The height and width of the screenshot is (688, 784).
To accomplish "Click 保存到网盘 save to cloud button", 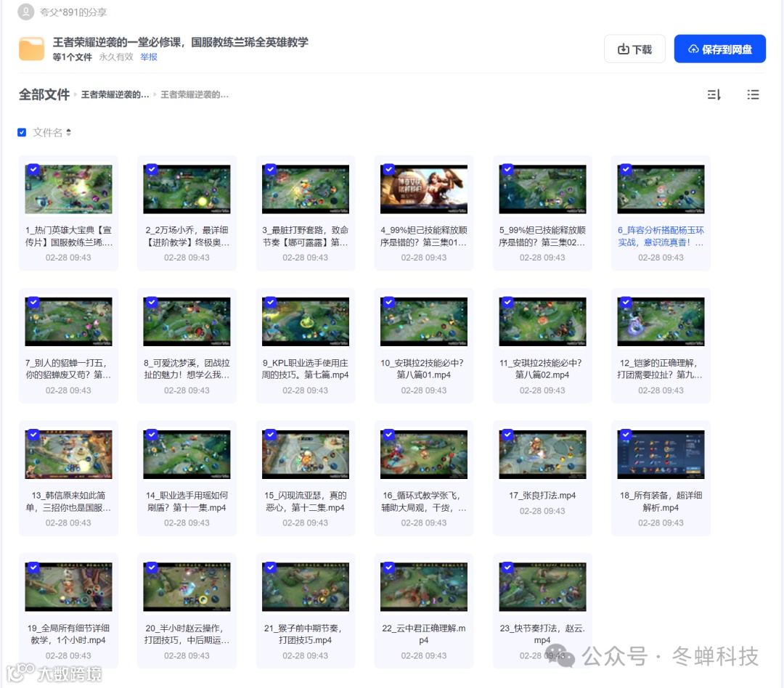I will 719,49.
